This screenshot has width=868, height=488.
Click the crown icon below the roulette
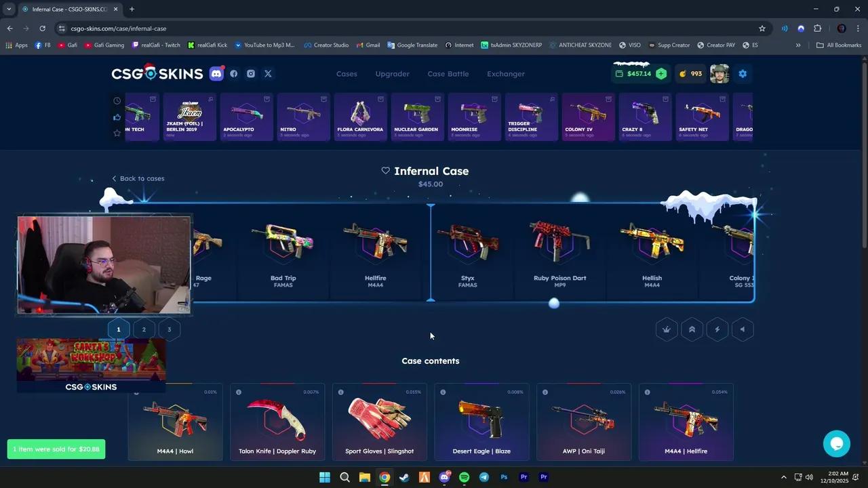pos(667,329)
